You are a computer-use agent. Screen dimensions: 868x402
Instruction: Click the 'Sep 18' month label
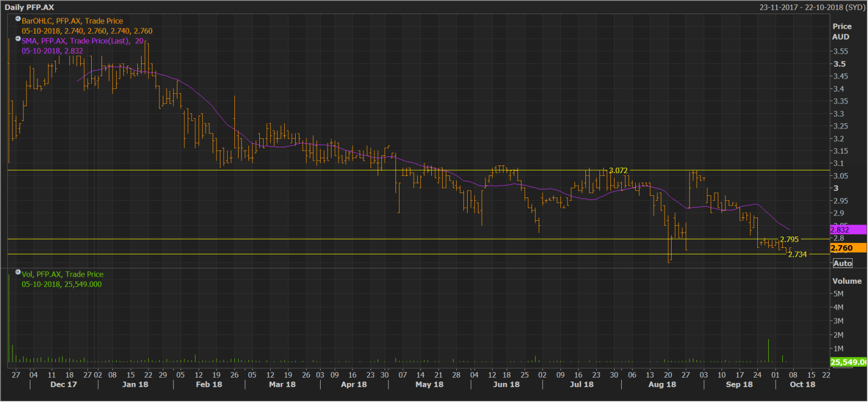coord(739,384)
